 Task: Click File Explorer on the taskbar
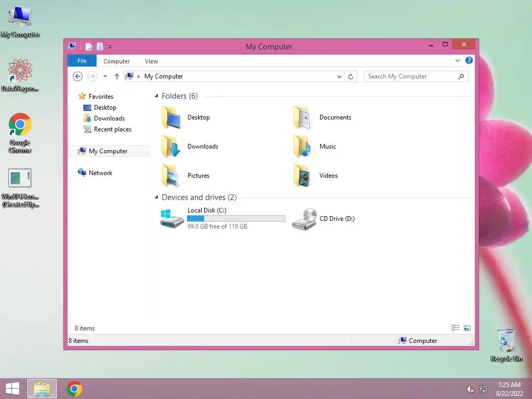[42, 389]
